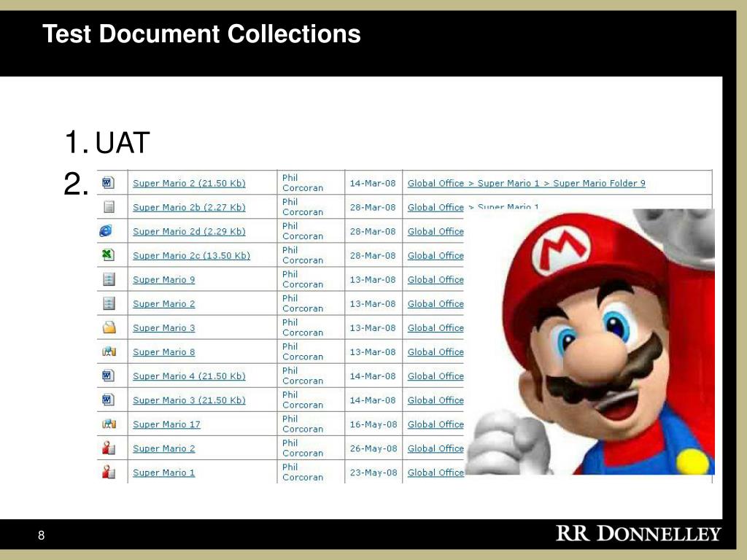Follow Global Office link in the 23-May-08 row
The width and height of the screenshot is (747, 560).
[436, 472]
